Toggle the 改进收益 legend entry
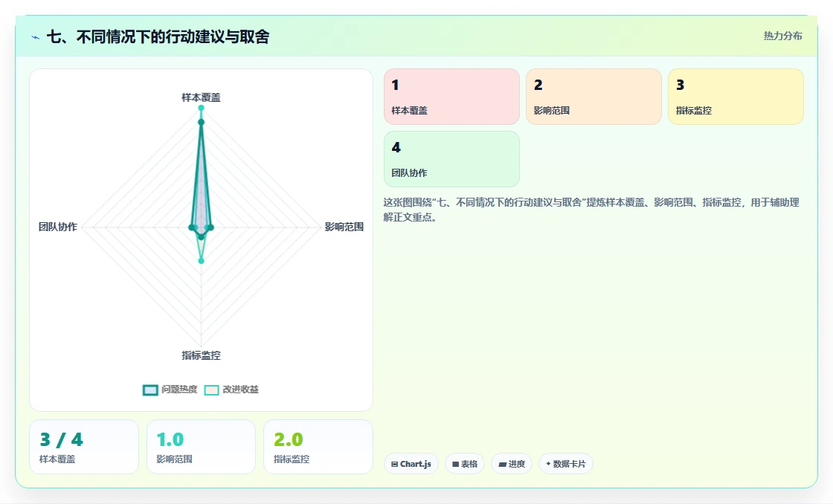The height and width of the screenshot is (504, 833). 231,390
